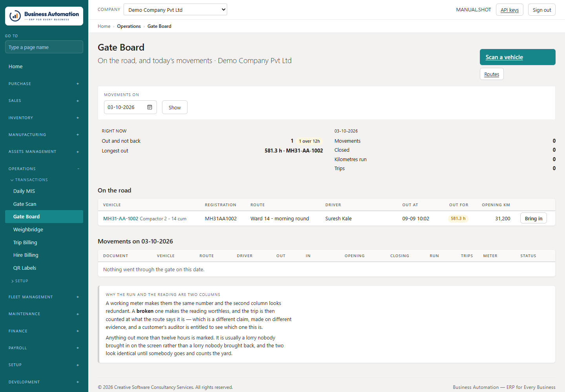Click the Scan a vehicle button
The width and height of the screenshot is (565, 392).
click(518, 57)
